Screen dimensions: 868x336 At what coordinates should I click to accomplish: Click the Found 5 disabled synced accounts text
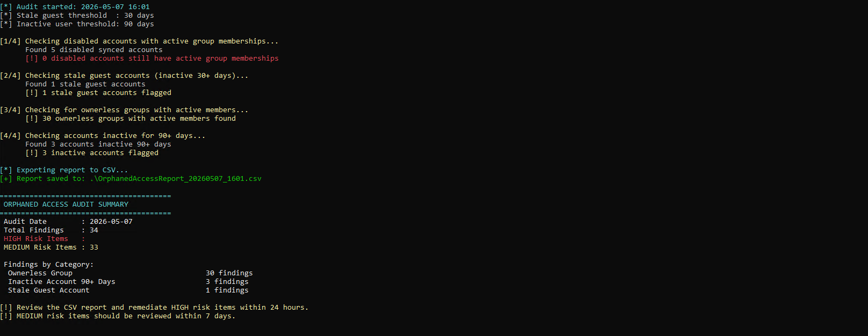pos(94,50)
